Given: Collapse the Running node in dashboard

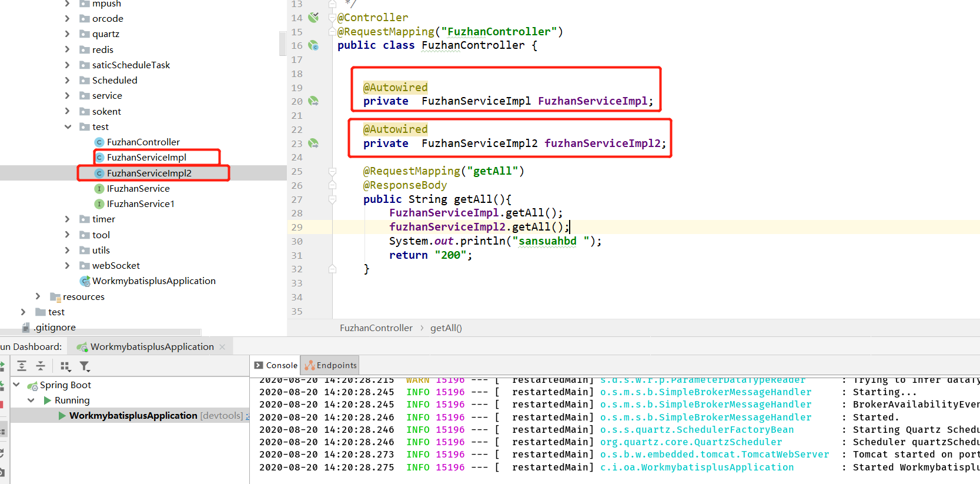Looking at the screenshot, I should pyautogui.click(x=31, y=400).
